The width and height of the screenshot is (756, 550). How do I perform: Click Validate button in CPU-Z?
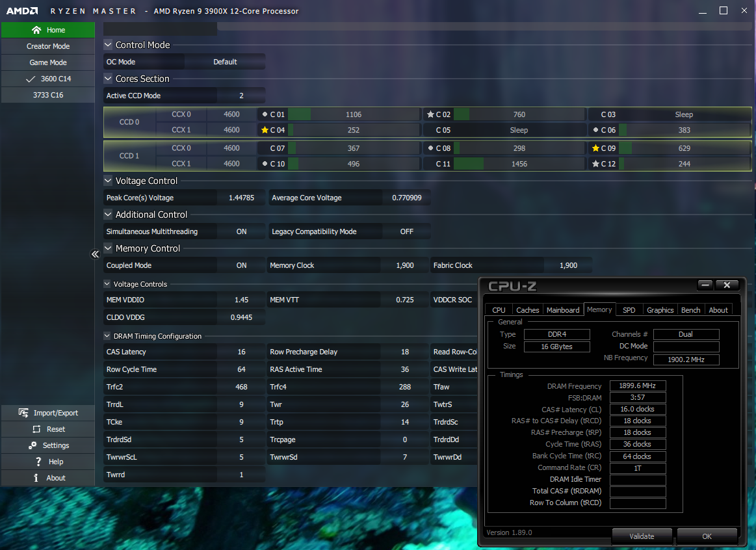(642, 536)
